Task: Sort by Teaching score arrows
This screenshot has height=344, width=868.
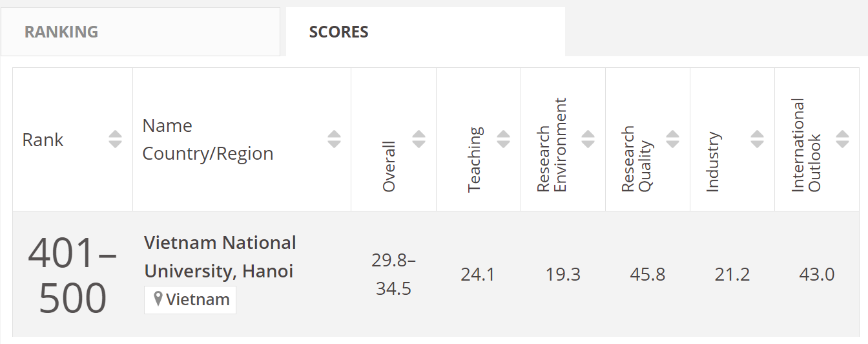Action: (503, 139)
